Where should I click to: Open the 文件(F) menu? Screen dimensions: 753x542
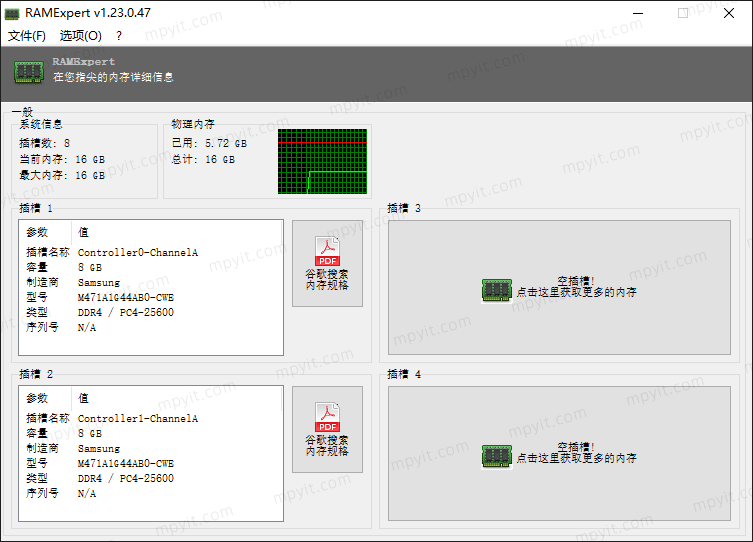(26, 36)
